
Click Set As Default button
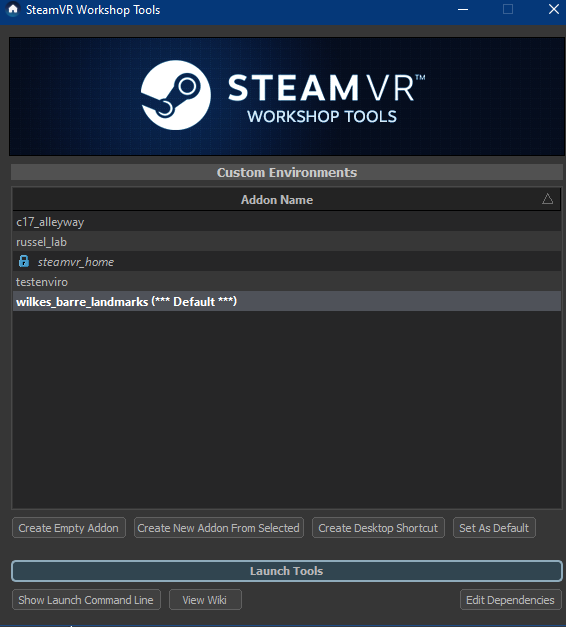[x=494, y=528]
